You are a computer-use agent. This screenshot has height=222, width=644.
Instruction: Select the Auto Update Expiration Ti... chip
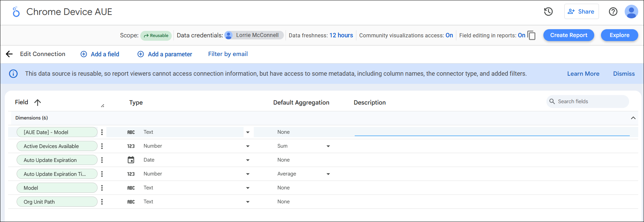click(57, 174)
